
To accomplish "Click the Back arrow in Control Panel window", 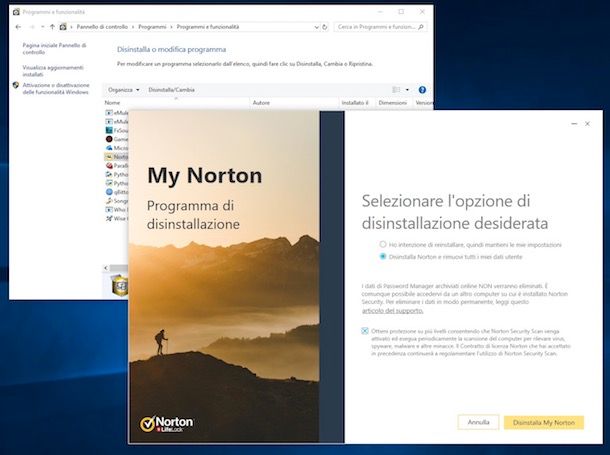I will coord(18,27).
